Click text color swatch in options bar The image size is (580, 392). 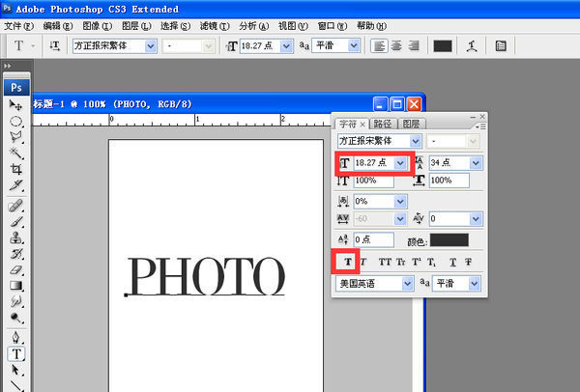[443, 46]
